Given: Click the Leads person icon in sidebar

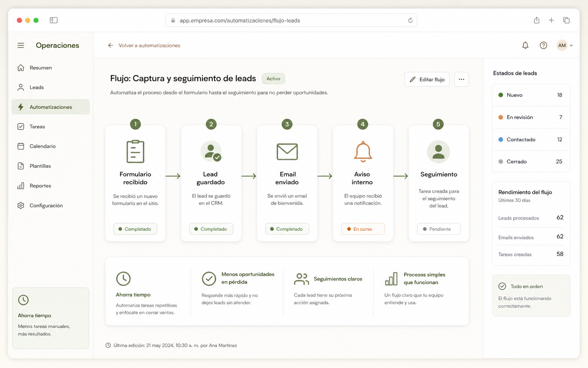Looking at the screenshot, I should point(21,87).
